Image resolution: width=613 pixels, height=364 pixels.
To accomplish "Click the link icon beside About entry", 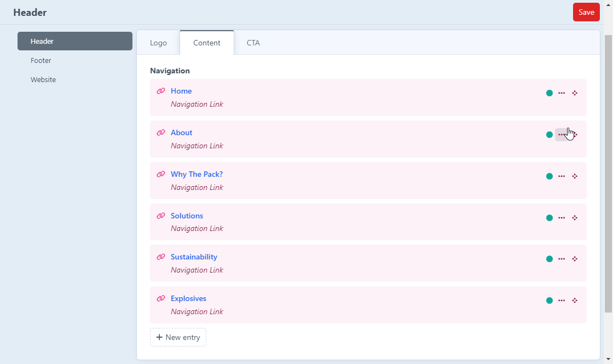I will pyautogui.click(x=160, y=133).
